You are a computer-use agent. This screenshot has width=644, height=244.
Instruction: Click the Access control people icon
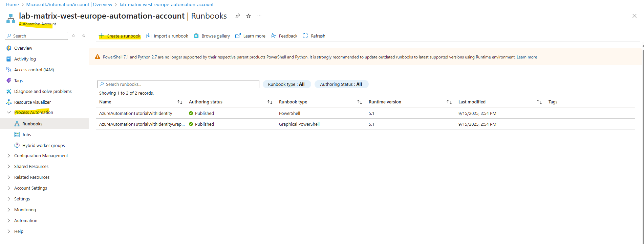(9, 70)
